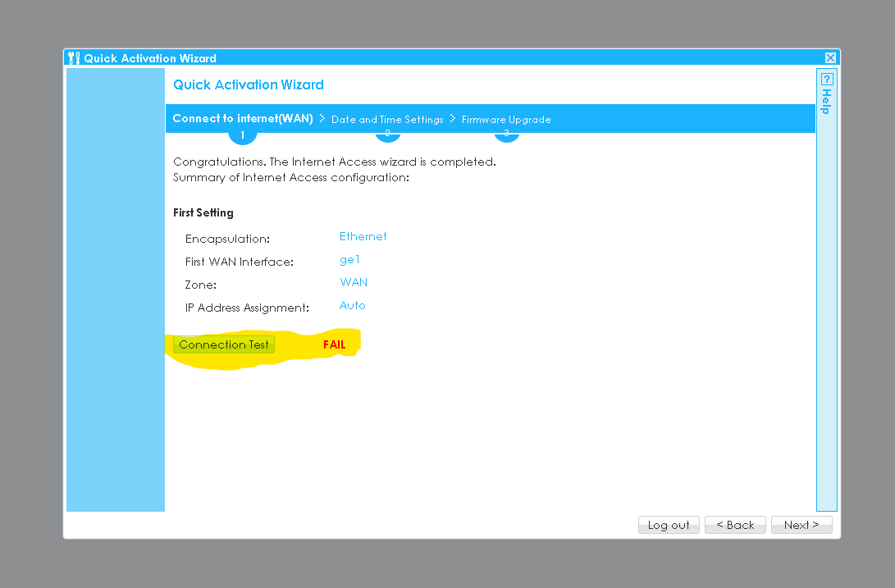Run the Connection Test
This screenshot has height=588, width=895.
pos(224,344)
